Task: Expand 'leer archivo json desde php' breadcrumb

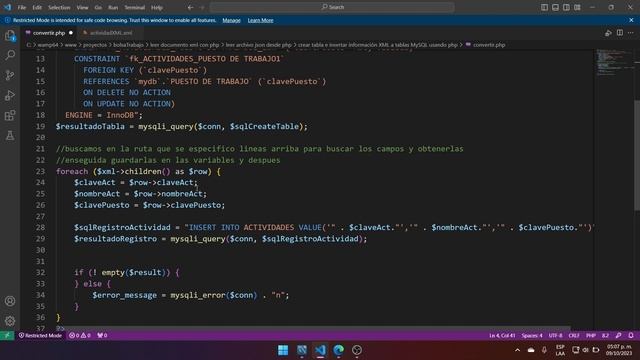Action: 258,45
